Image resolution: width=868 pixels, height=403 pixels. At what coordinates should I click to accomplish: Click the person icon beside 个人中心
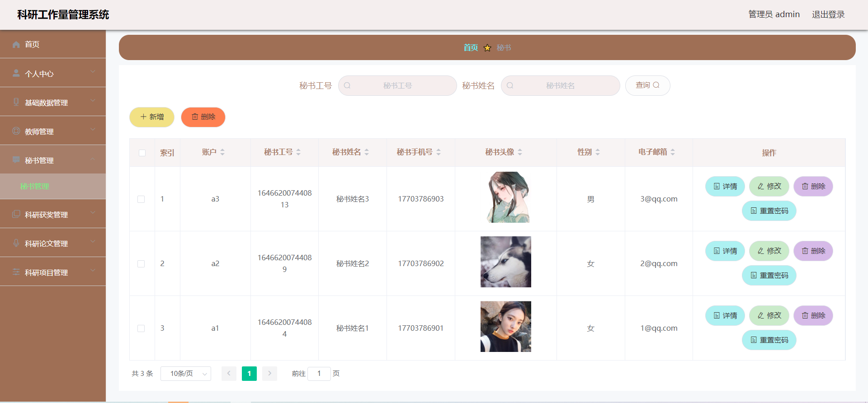coord(16,73)
